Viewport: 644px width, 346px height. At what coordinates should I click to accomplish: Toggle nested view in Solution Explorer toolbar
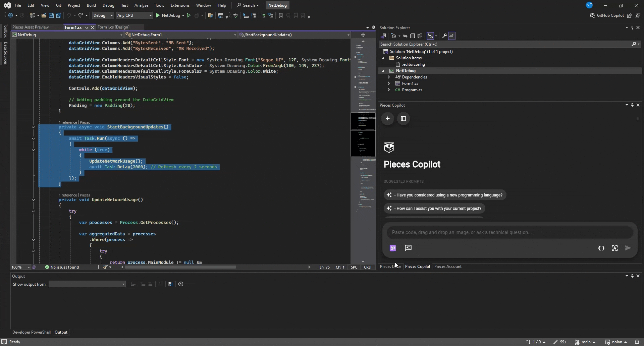pos(430,36)
